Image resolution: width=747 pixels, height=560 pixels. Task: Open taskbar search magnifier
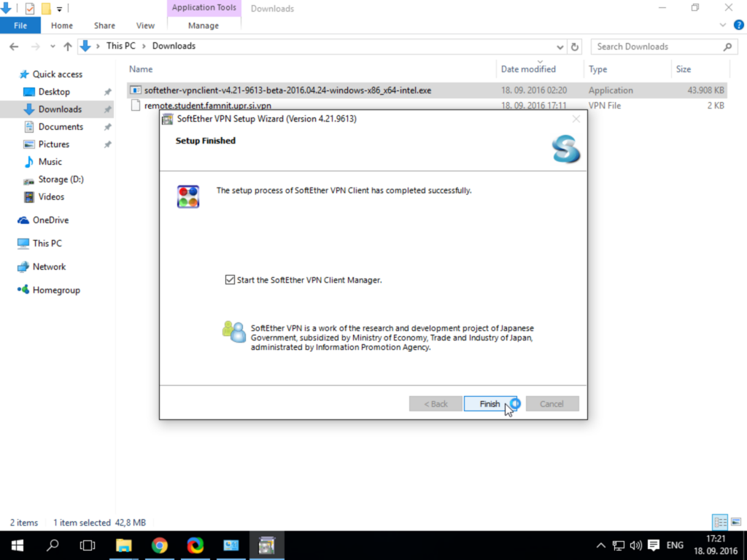coord(53,545)
